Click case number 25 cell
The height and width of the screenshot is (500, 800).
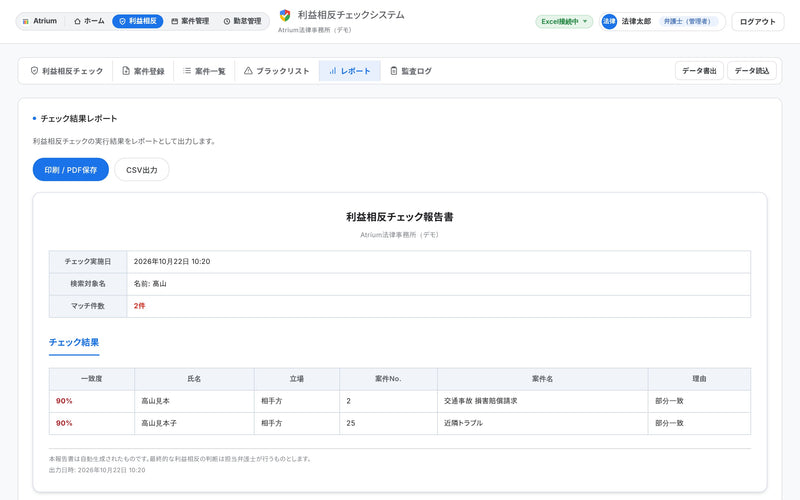click(388, 423)
